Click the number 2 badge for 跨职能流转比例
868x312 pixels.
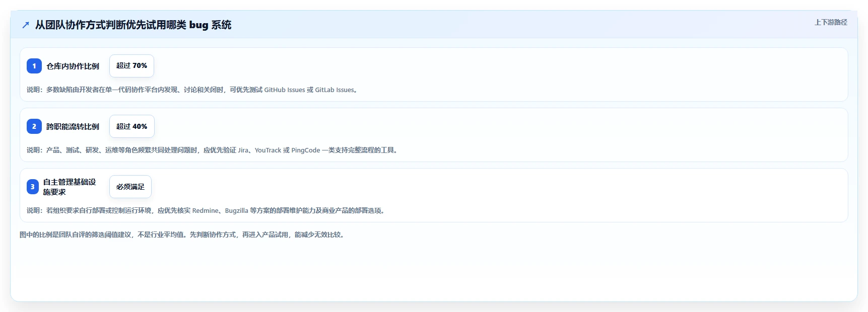[x=34, y=126]
